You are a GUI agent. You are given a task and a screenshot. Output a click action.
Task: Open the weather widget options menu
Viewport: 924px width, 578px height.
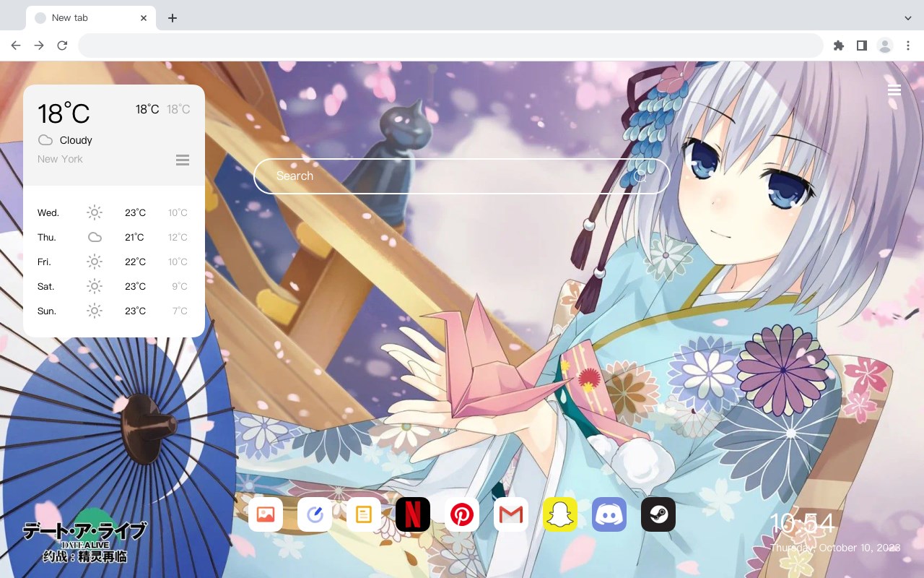click(x=183, y=160)
